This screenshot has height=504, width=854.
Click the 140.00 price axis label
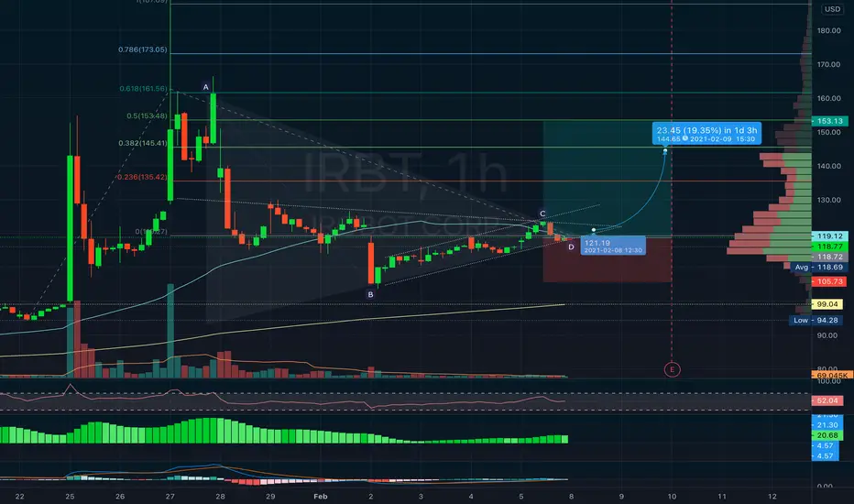coord(828,166)
